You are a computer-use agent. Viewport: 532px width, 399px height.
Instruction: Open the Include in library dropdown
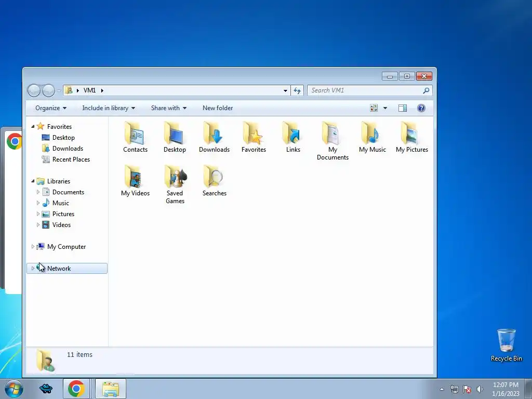(x=109, y=108)
